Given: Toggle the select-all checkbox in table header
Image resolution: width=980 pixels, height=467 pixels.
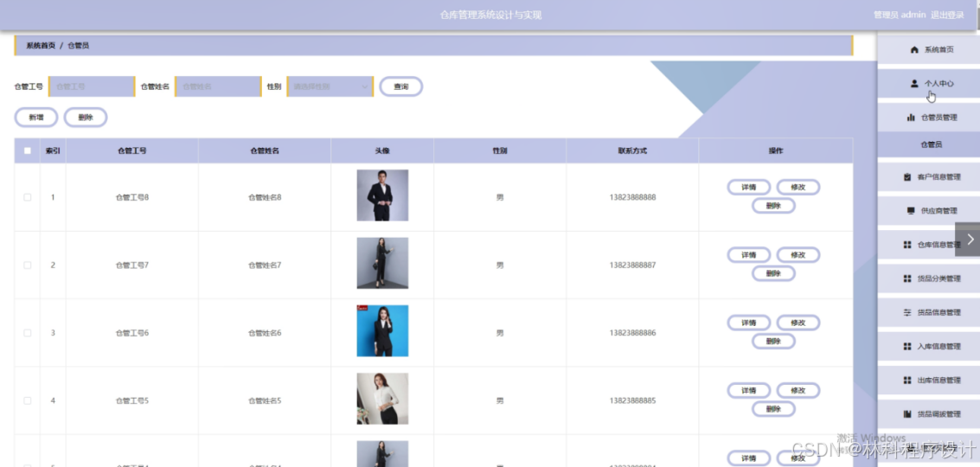Looking at the screenshot, I should click(28, 150).
